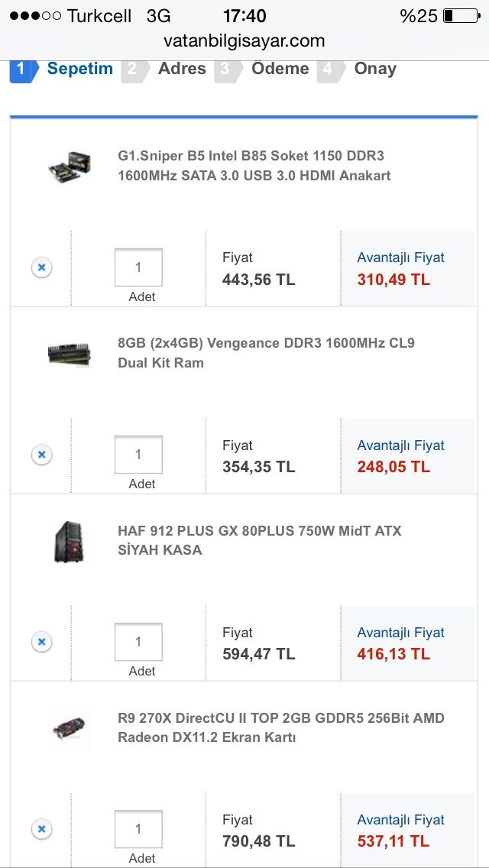Open the HAF 912 PLUS case image
This screenshot has width=489, height=868.
[70, 541]
